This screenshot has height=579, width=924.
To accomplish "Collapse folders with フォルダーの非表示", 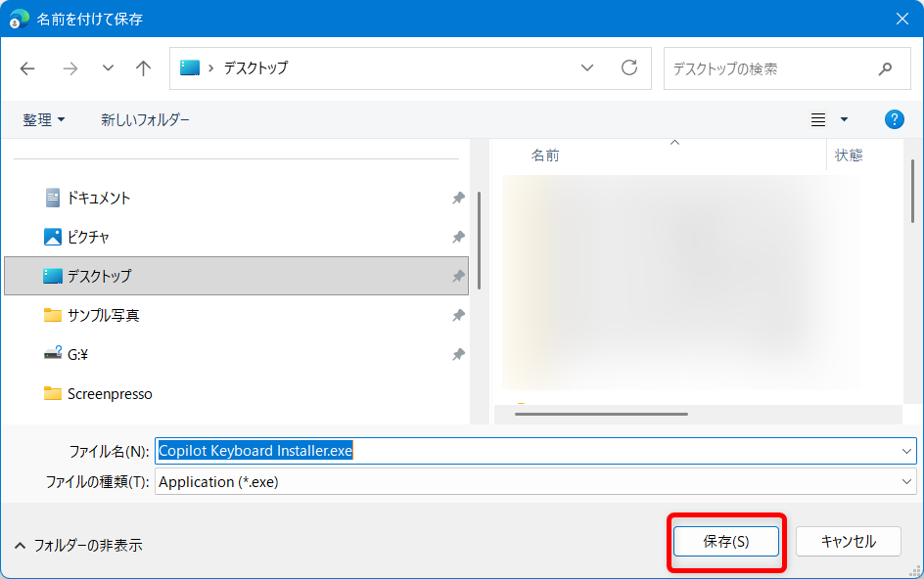I will coord(78,546).
